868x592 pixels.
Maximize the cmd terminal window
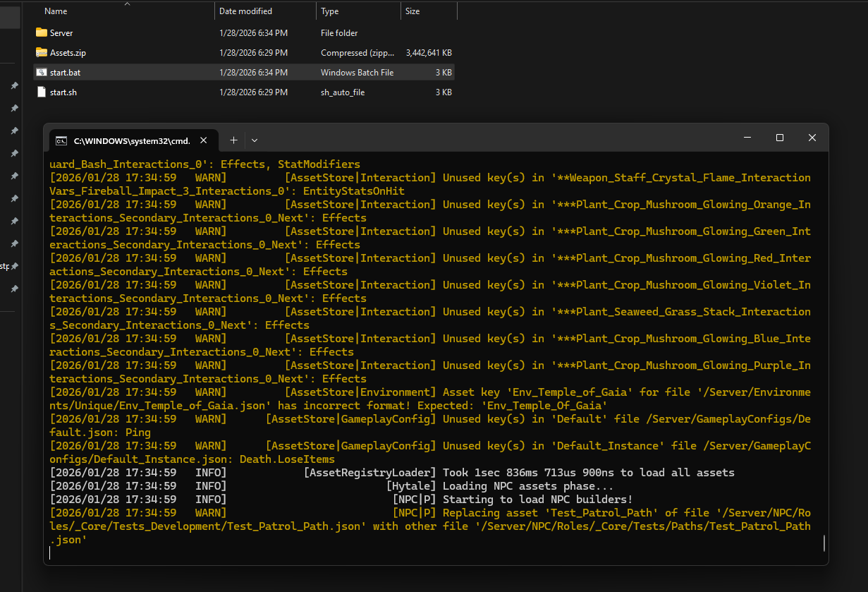[779, 138]
